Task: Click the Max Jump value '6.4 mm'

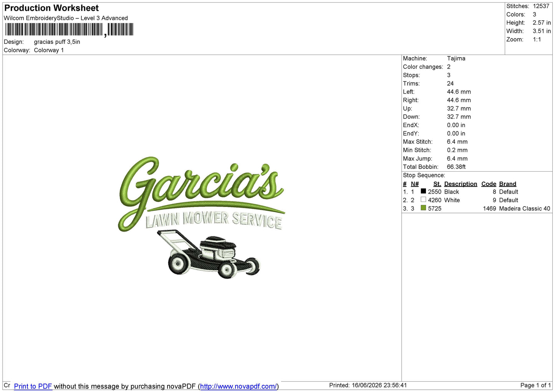Action: point(457,159)
